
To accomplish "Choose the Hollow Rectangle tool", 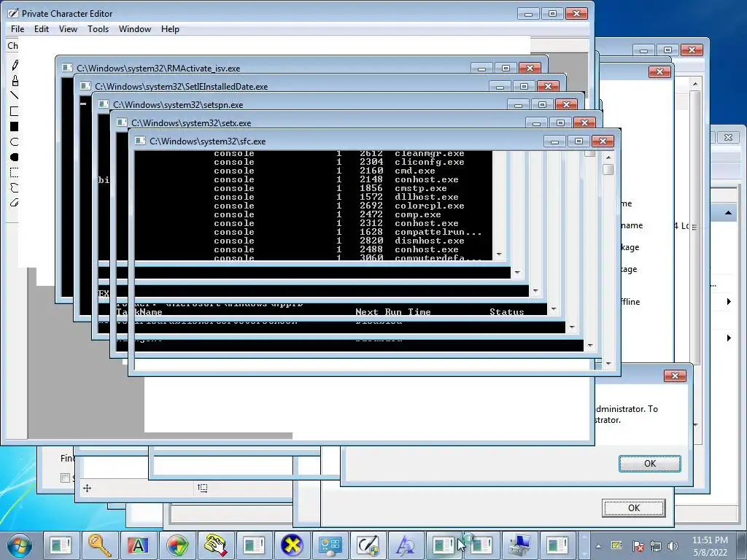I will pos(15,111).
